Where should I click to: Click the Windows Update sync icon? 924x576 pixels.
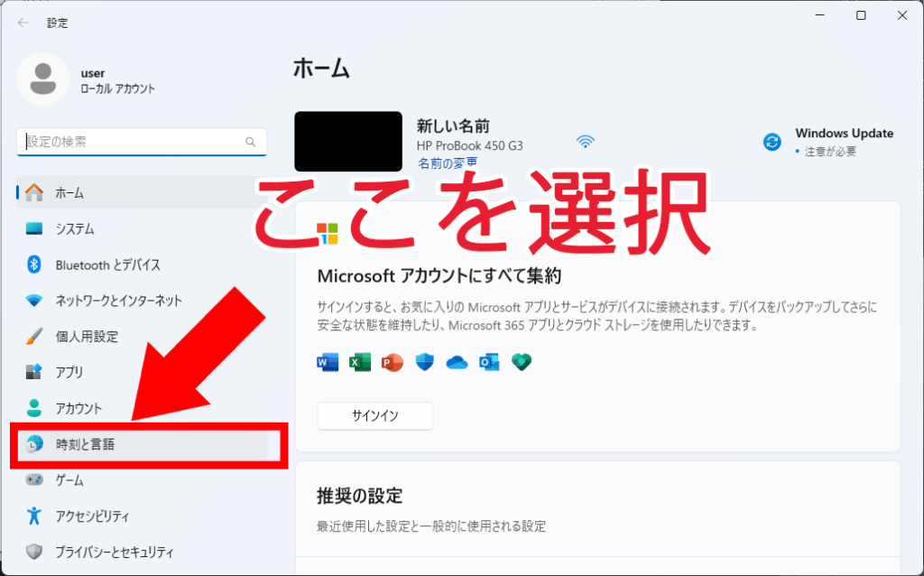pyautogui.click(x=772, y=142)
